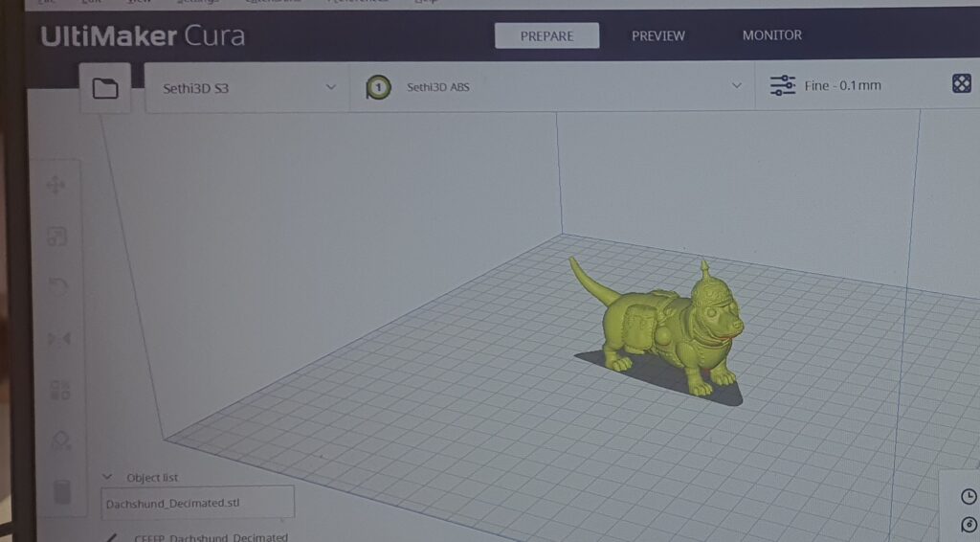
Task: Select the Mirror tool in left toolbar
Action: coord(58,339)
